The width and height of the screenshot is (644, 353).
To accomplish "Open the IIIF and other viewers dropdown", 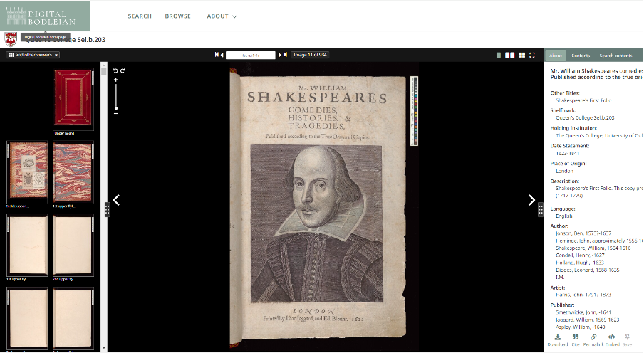I will (x=33, y=55).
